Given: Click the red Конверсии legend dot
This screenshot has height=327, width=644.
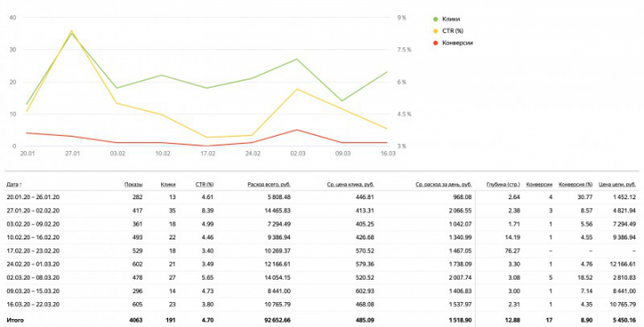Looking at the screenshot, I should 436,43.
